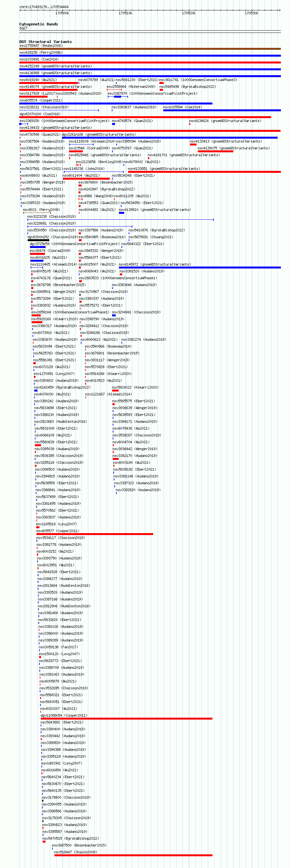Screen dimensions: 290x868
Task: Click the nsv605577 (Cooper2011) label
Action: 58,531
